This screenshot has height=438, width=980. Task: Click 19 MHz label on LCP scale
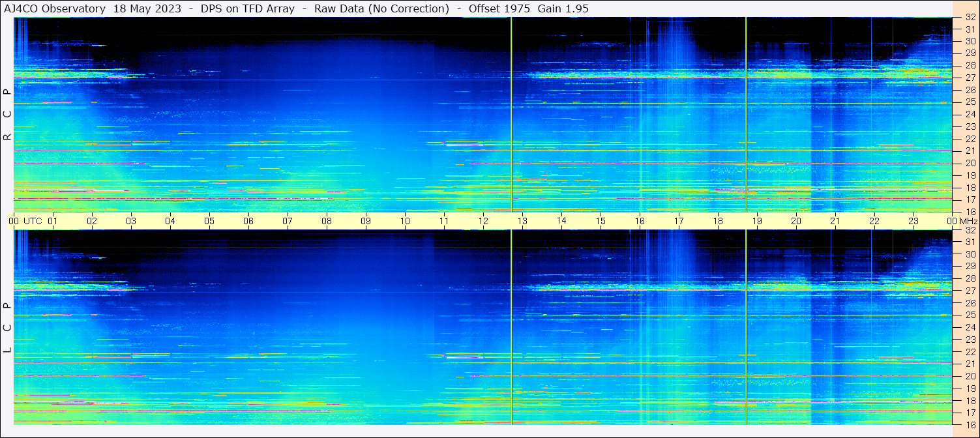[x=970, y=388]
